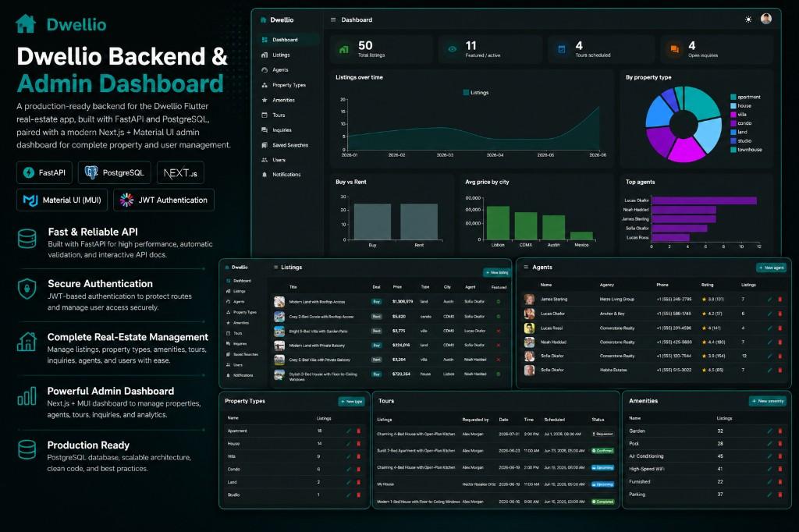Open hamburger menu in Agents panel header

click(527, 267)
